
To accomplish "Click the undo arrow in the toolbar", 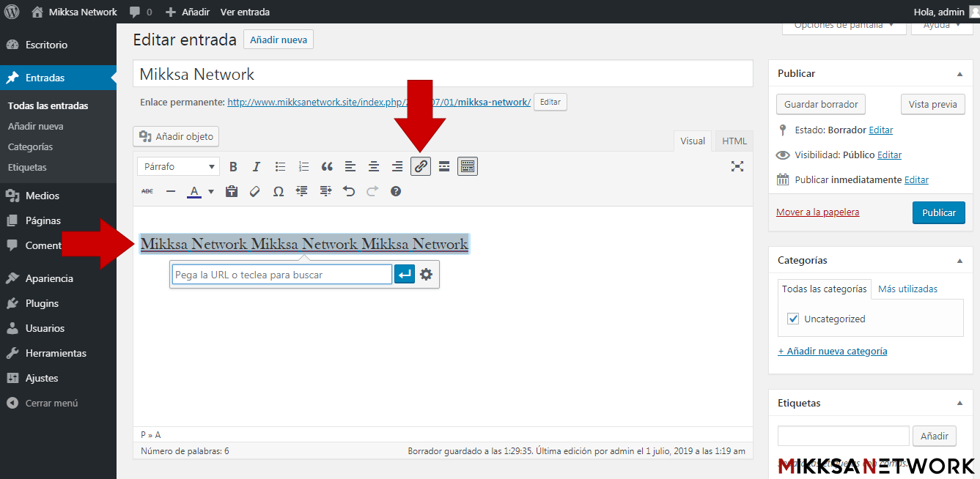I will coord(349,191).
